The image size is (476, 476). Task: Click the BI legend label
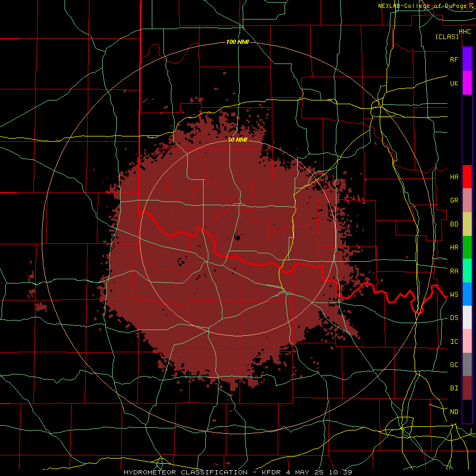(454, 388)
